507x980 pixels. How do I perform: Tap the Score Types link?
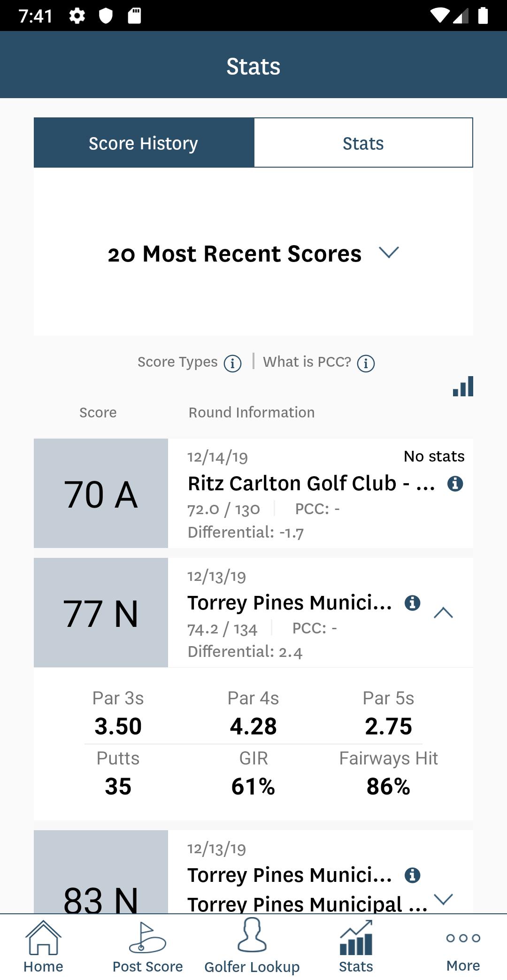pyautogui.click(x=177, y=362)
